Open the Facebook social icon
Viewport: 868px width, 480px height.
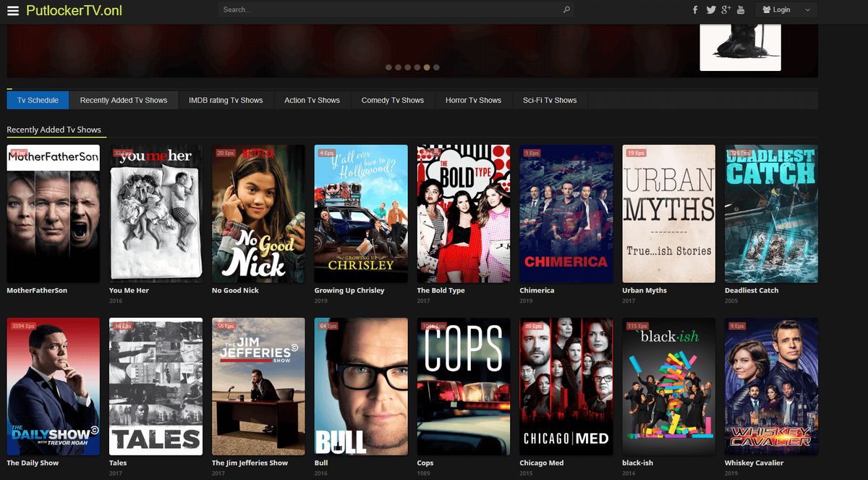coord(695,10)
